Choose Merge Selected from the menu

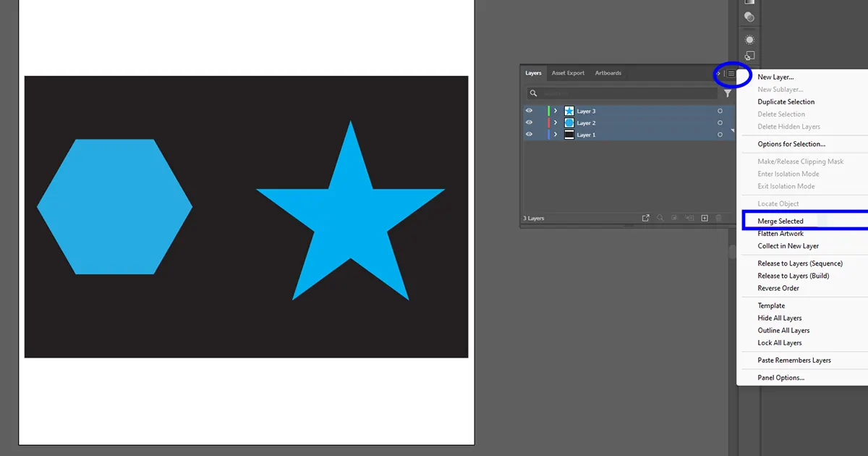point(779,221)
